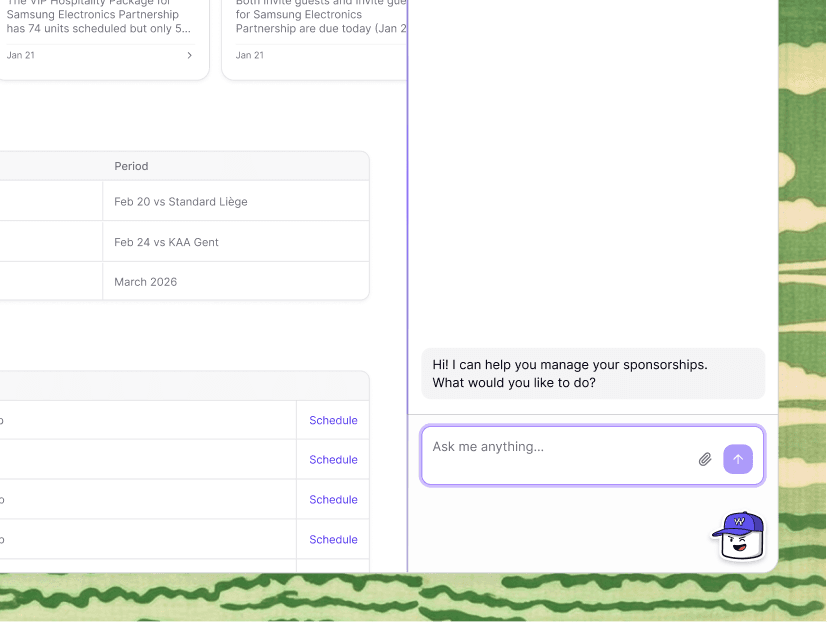Click Jan 21 on the invite guests card
Screen dimensions: 827x622
click(x=249, y=55)
